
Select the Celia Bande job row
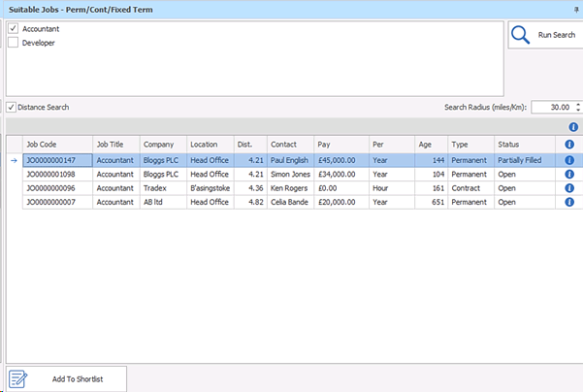click(x=291, y=202)
